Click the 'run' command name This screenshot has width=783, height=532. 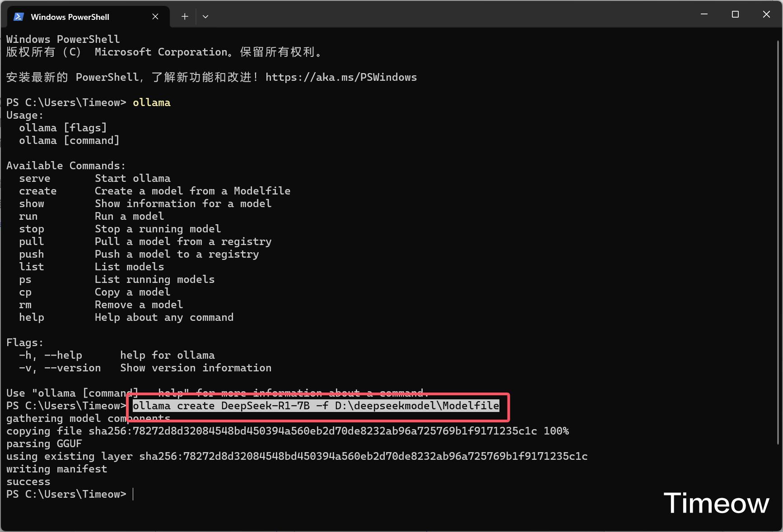pyautogui.click(x=28, y=216)
